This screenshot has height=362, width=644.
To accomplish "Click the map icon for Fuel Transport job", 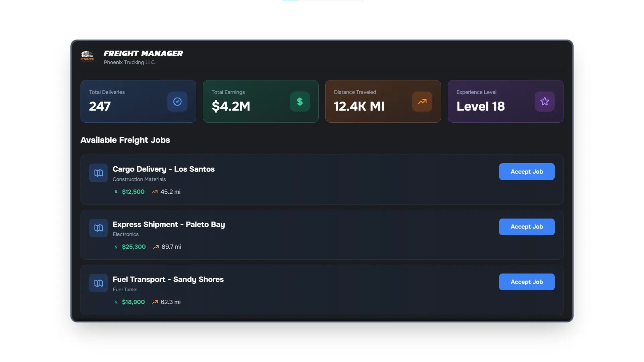I will 98,283.
